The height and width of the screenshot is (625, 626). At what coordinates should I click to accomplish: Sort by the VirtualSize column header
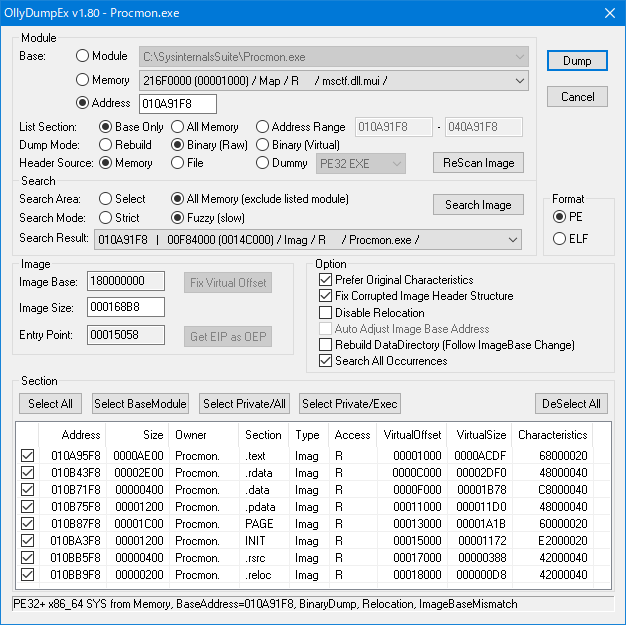479,435
